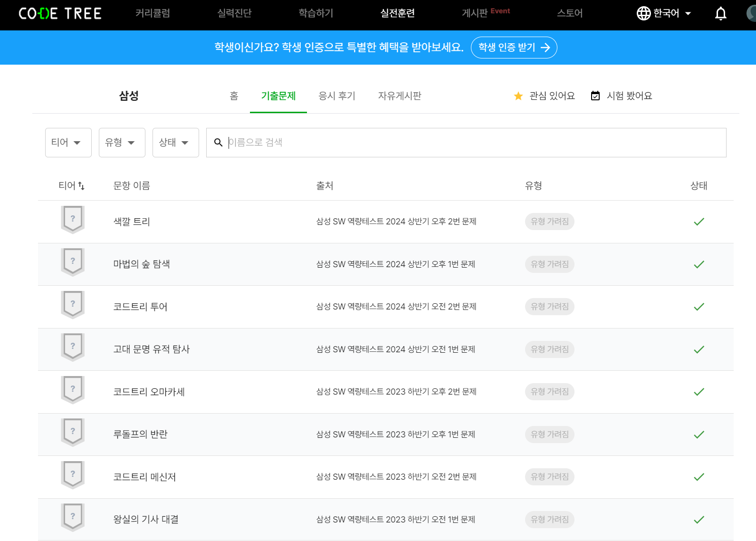
Task: Reveal 유형 가려짐 tag for 고대 문명 유적 탐사
Action: pos(550,349)
